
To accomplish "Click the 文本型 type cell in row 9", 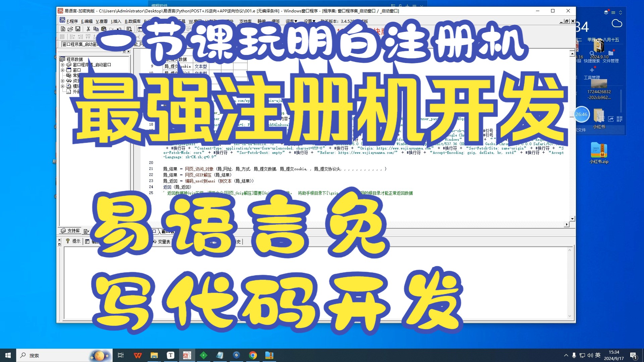I will point(201,66).
